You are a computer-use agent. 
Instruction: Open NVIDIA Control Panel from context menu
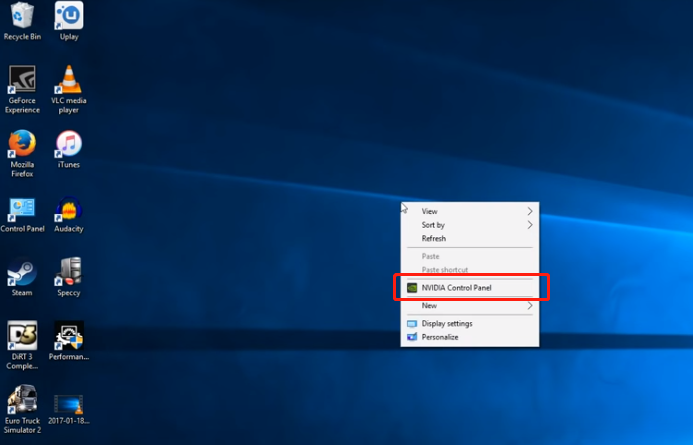470,288
